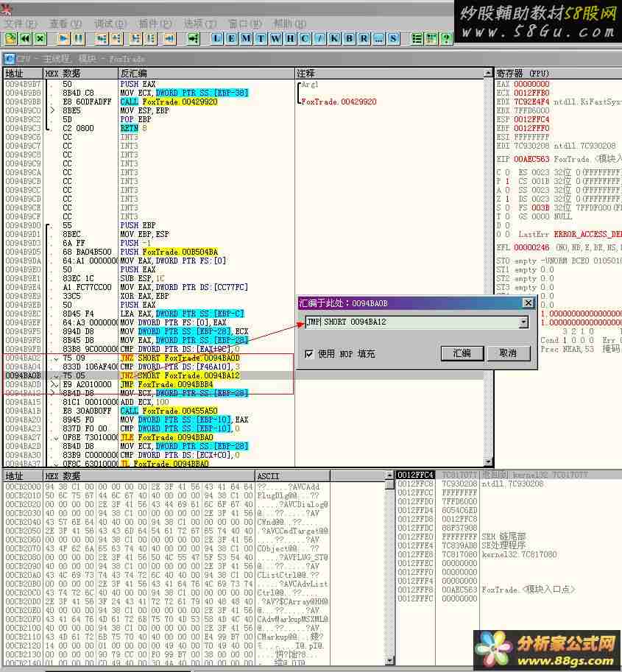This screenshot has width=622, height=672.
Task: Click the Trace over toolbar icon
Action: (x=150, y=38)
